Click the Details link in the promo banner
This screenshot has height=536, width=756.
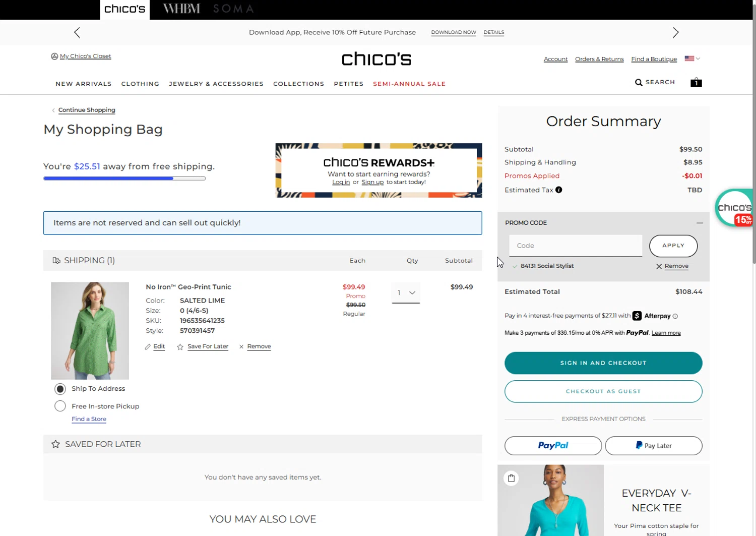tap(493, 32)
